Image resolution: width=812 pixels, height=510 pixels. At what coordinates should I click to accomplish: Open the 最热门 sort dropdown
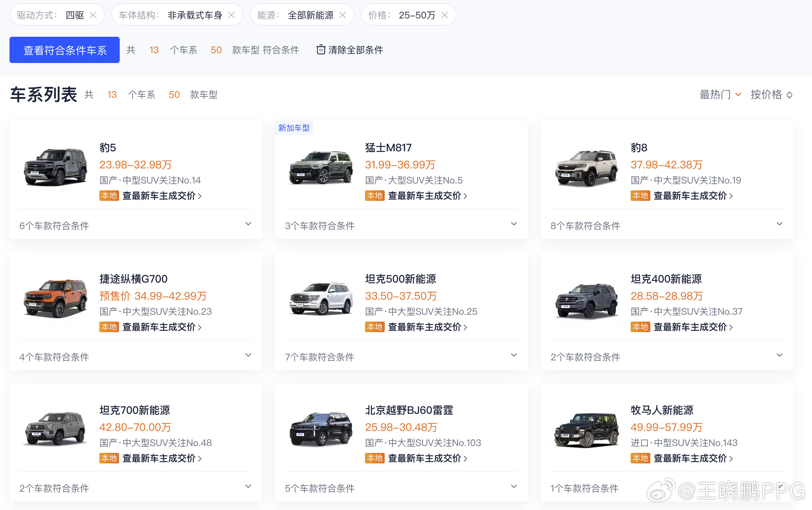(720, 95)
